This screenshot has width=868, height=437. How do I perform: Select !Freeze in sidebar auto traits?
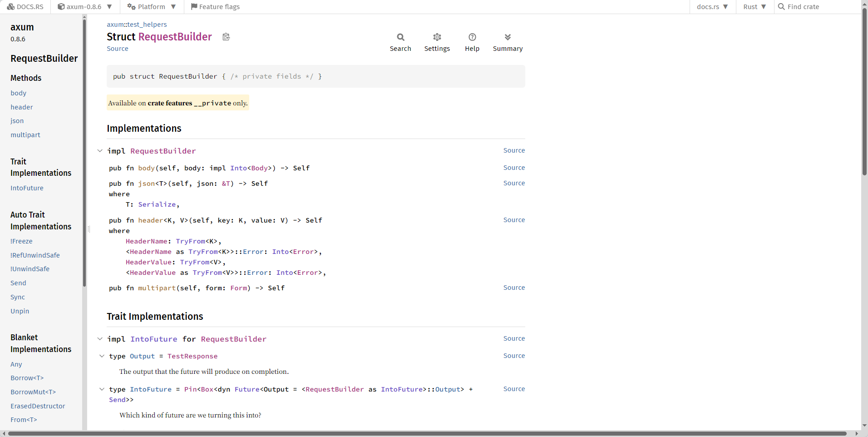21,241
